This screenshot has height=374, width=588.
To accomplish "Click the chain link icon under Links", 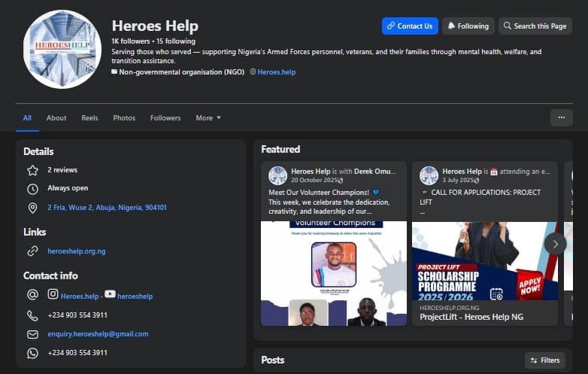I will pyautogui.click(x=32, y=251).
